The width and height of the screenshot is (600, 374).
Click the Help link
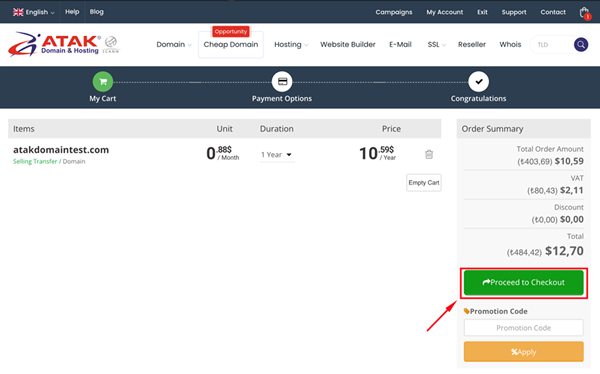point(72,12)
